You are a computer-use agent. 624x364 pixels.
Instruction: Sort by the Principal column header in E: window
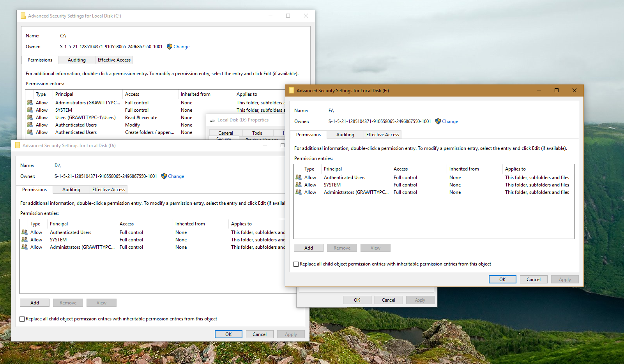pos(356,169)
